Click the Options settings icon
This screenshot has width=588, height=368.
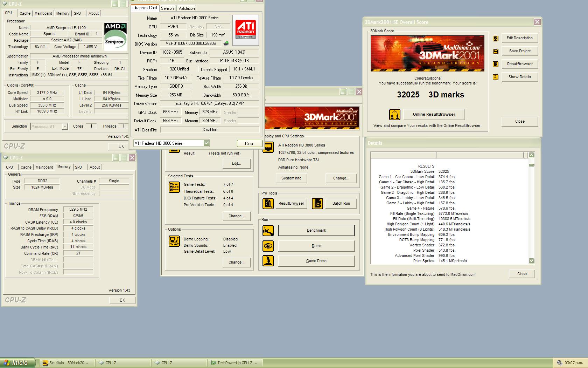click(174, 241)
